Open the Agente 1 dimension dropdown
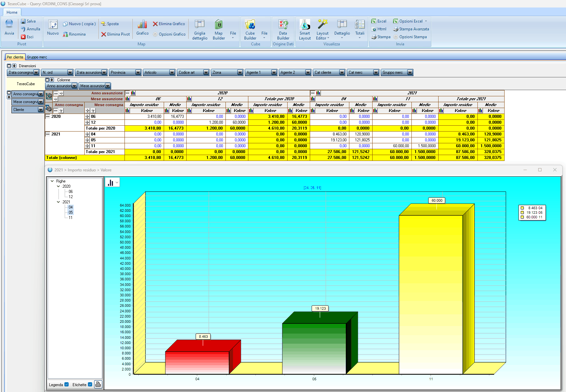566x392 pixels. tap(274, 72)
